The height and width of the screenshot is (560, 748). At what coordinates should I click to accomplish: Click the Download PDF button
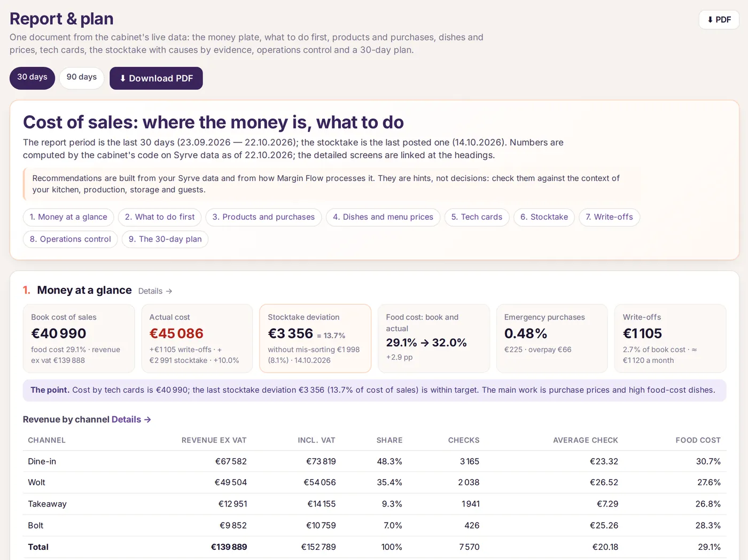(156, 78)
